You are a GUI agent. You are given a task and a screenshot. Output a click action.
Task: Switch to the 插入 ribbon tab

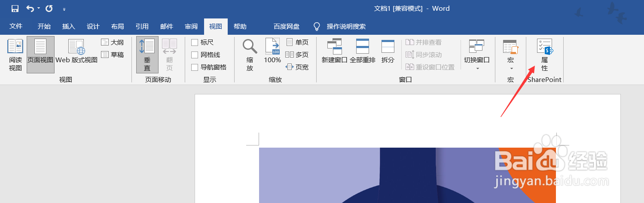(x=68, y=27)
